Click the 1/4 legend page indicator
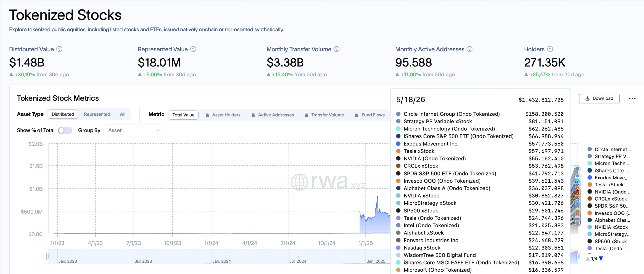The image size is (644, 274). [594, 259]
